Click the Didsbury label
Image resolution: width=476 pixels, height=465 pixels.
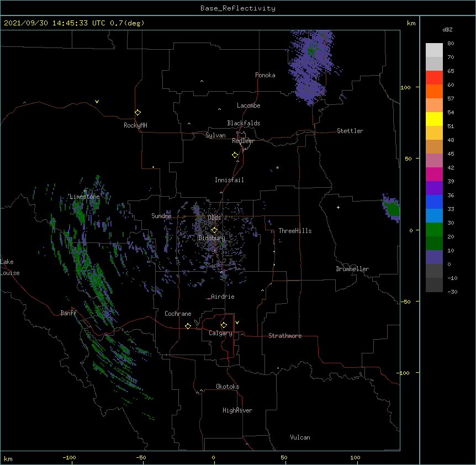(x=212, y=238)
